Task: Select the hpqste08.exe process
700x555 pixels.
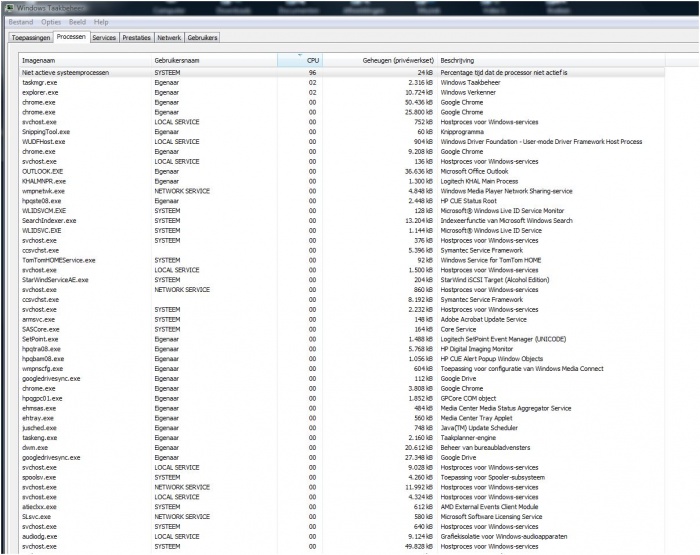Action: pos(342,201)
